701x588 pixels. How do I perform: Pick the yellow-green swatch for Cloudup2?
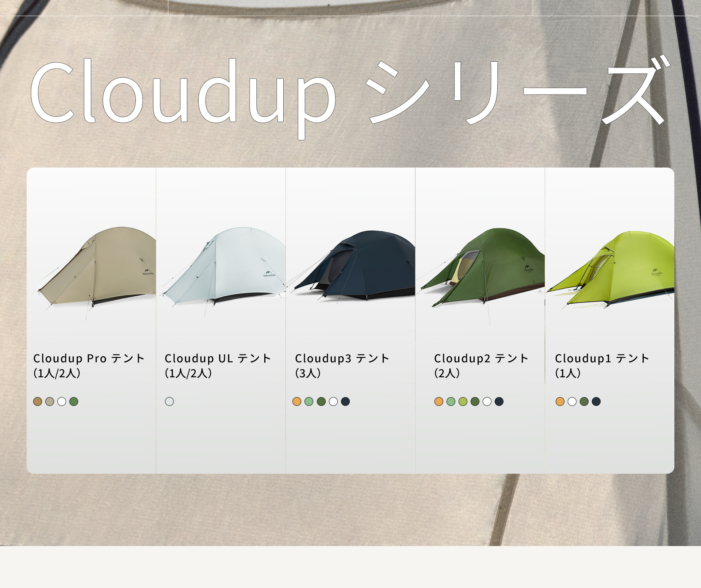462,402
